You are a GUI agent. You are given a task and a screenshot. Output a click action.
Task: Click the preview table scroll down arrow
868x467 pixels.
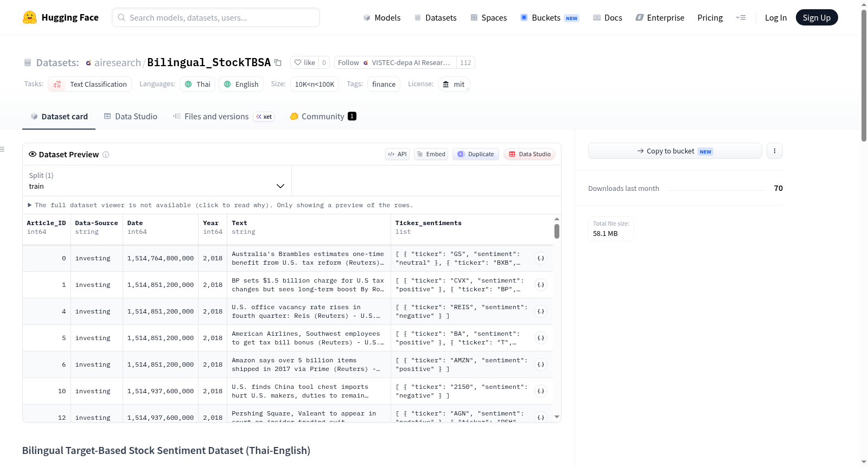tap(557, 417)
